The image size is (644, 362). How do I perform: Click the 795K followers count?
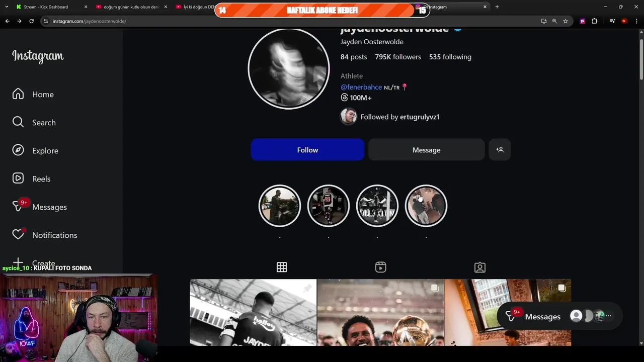(398, 57)
